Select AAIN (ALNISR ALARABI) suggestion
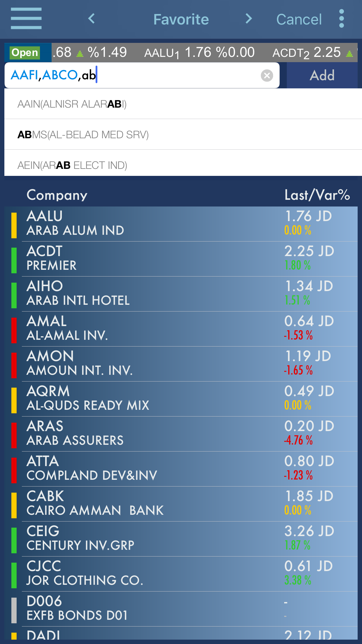Screen dimensions: 362x644 72,104
